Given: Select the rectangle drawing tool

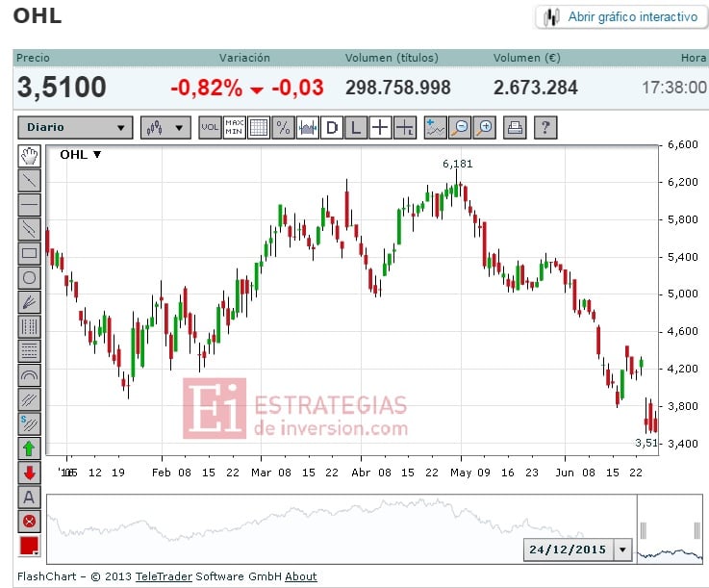Looking at the screenshot, I should coord(30,253).
